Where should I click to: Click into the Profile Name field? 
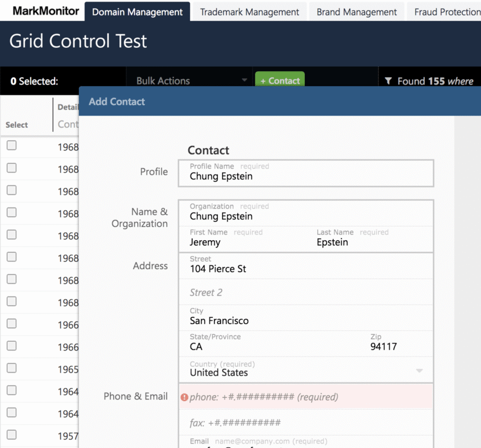[x=305, y=176]
